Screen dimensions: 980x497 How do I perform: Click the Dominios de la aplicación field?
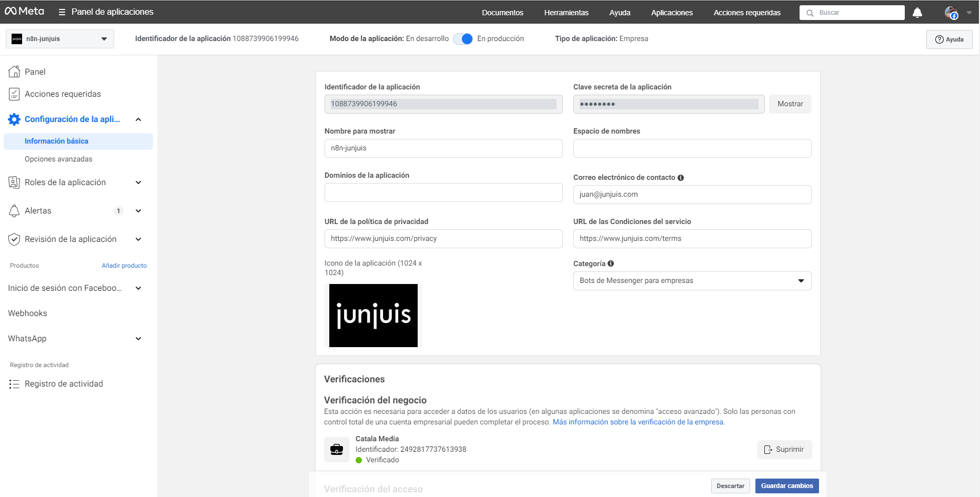(443, 192)
